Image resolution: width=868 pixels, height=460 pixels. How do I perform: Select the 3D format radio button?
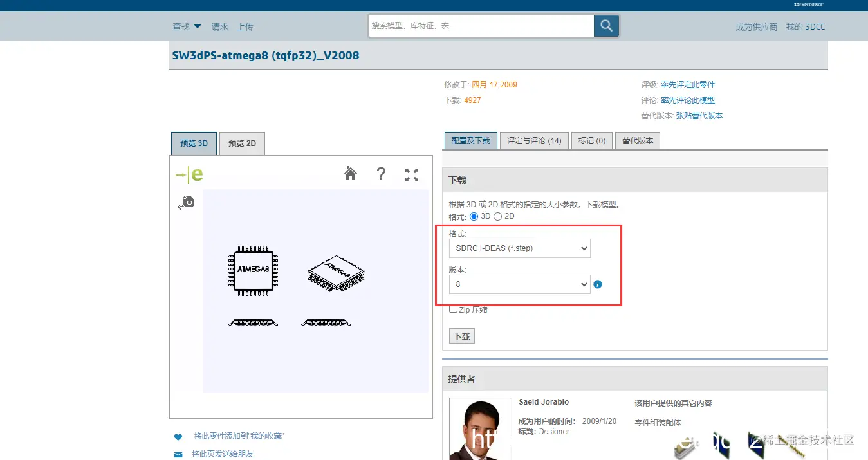pos(472,216)
